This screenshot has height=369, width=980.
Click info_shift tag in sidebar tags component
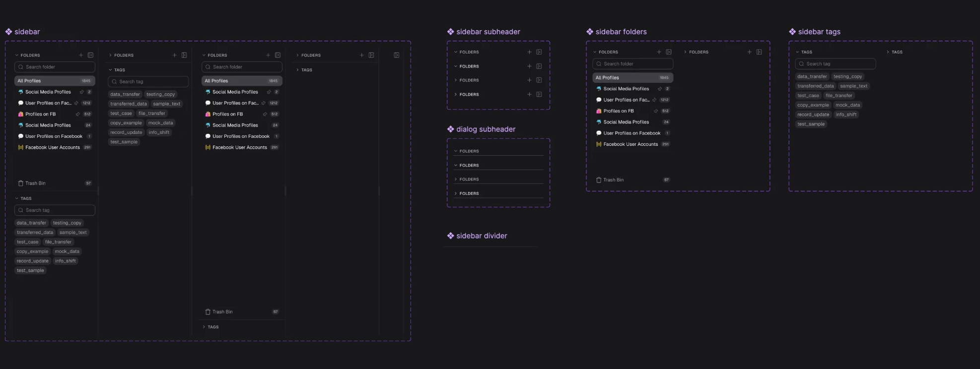tap(846, 115)
